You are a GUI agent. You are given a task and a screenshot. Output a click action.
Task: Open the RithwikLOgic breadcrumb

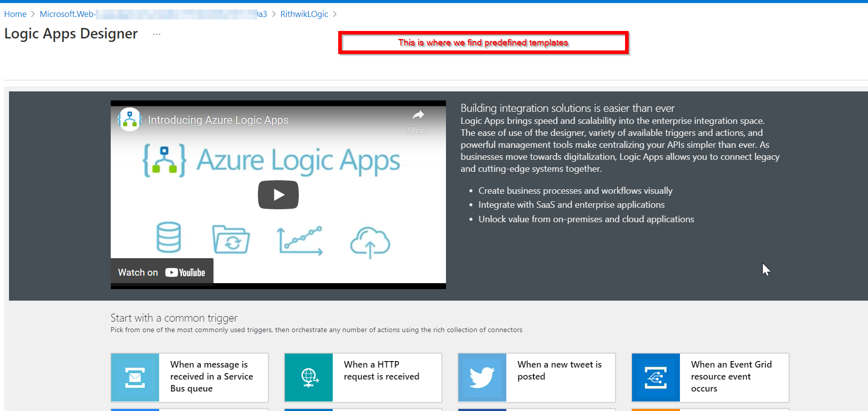click(304, 14)
